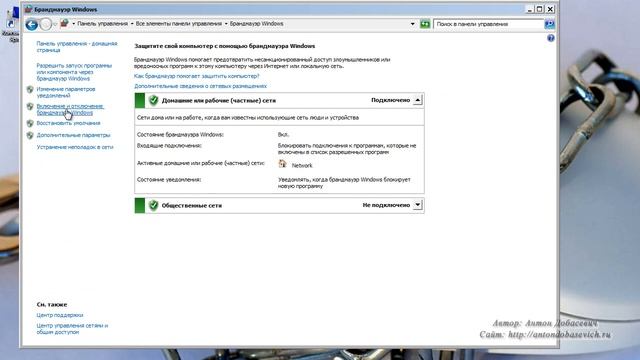
Task: Minimize the Брандмауэр Windows window
Action: (x=530, y=9)
